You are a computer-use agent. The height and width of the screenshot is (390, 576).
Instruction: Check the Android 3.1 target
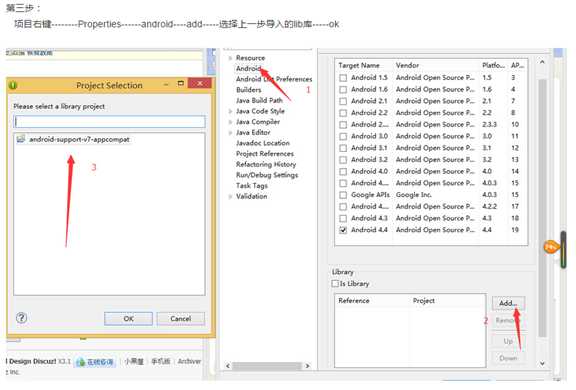pyautogui.click(x=343, y=148)
